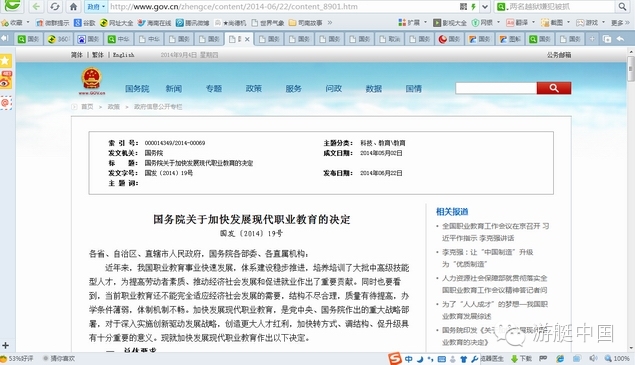Switch to the tab with blue paw icon

tap(89, 39)
